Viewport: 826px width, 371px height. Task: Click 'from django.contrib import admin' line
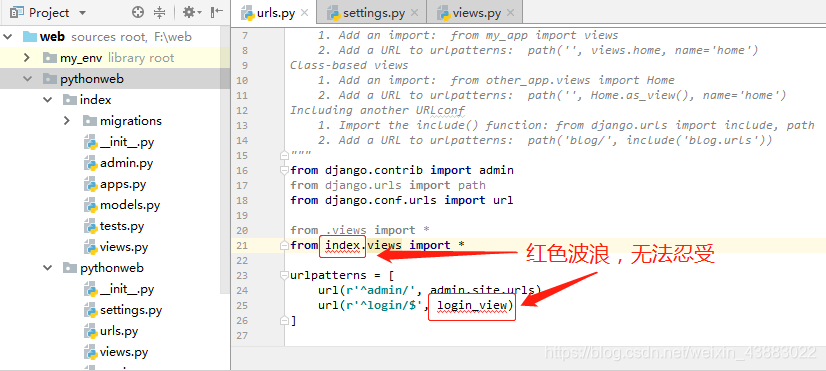[402, 170]
